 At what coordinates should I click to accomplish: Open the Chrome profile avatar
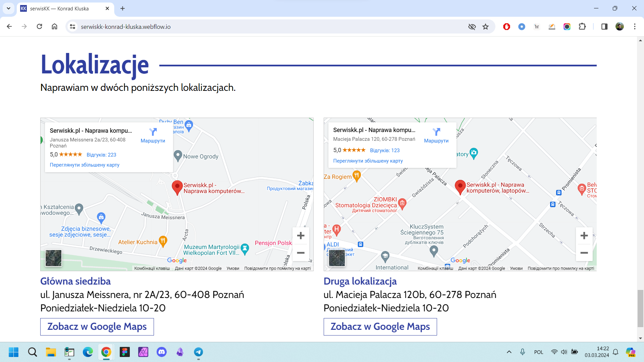[620, 26]
